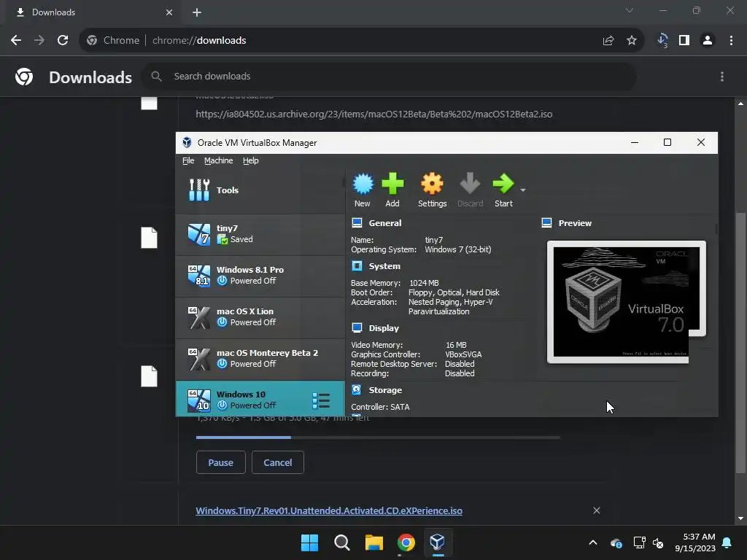
Task: Click the Preview section header
Action: [575, 223]
